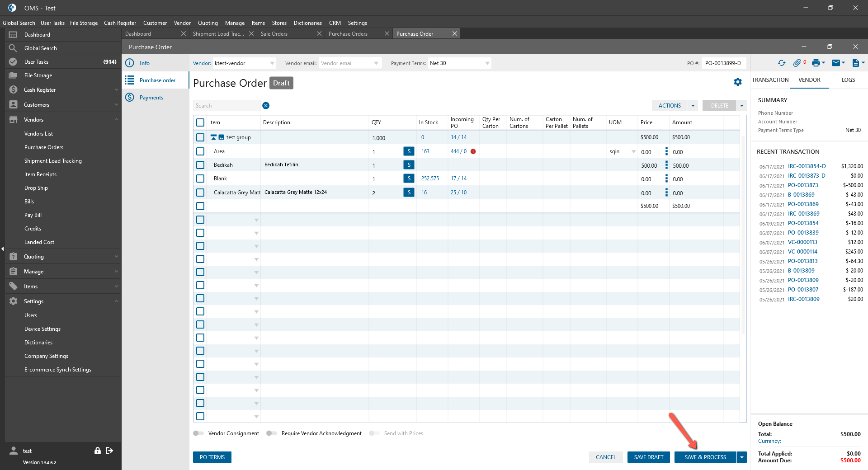The image size is (868, 470).
Task: Open the Dictionaries menu
Action: point(307,23)
